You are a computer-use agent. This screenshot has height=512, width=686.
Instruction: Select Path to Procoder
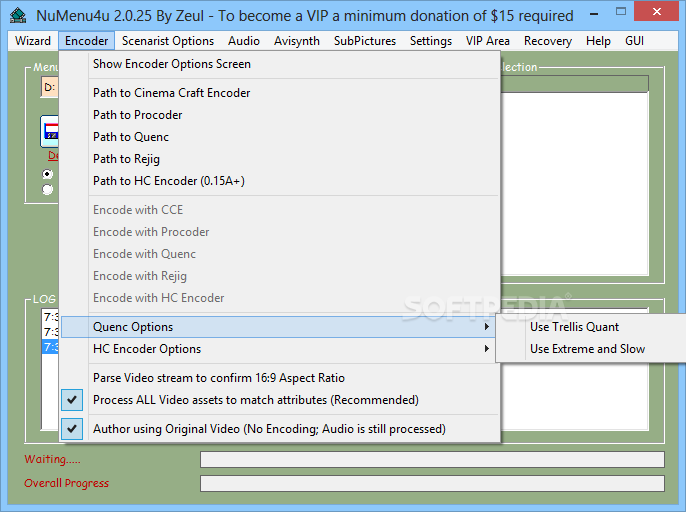[x=280, y=115]
